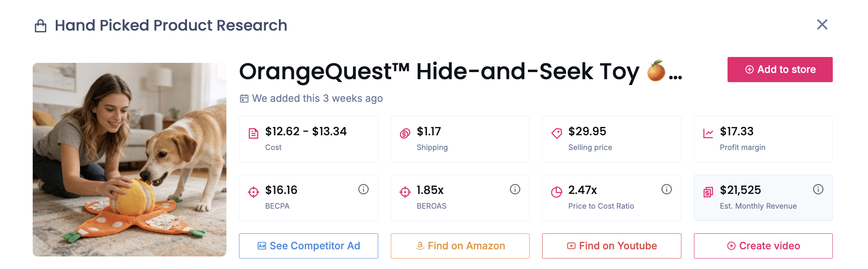The image size is (868, 269).
Task: Click the BECPA target icon
Action: [x=253, y=191]
